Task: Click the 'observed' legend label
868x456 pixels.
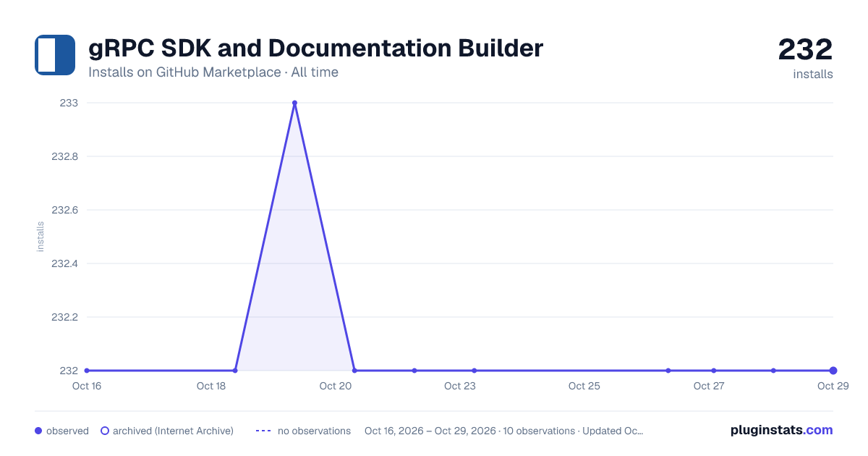Action: click(67, 431)
